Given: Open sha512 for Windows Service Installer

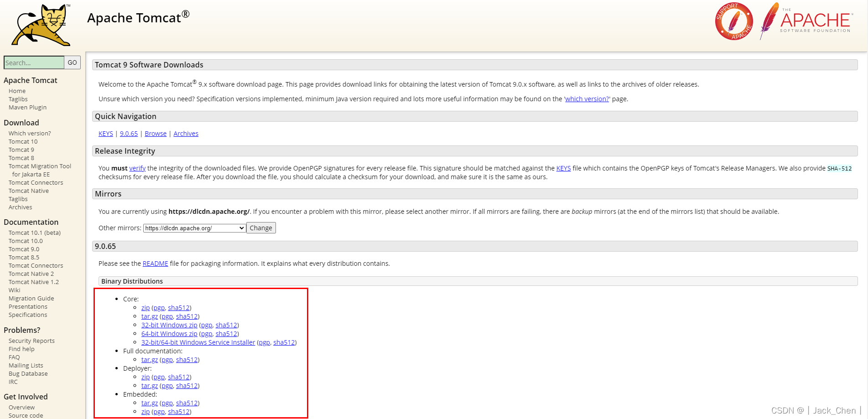Looking at the screenshot, I should click(284, 342).
